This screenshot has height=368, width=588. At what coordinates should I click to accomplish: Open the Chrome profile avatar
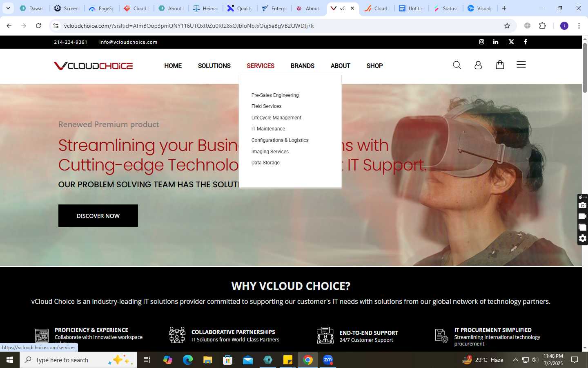point(564,26)
